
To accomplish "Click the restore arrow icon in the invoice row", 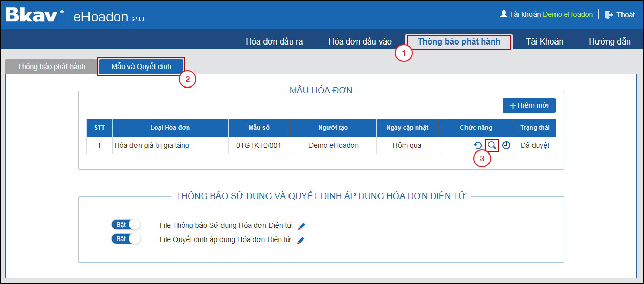I will 478,145.
